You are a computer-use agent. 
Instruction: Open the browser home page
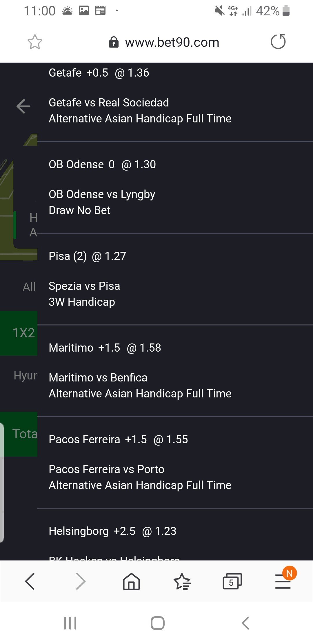[x=131, y=581]
